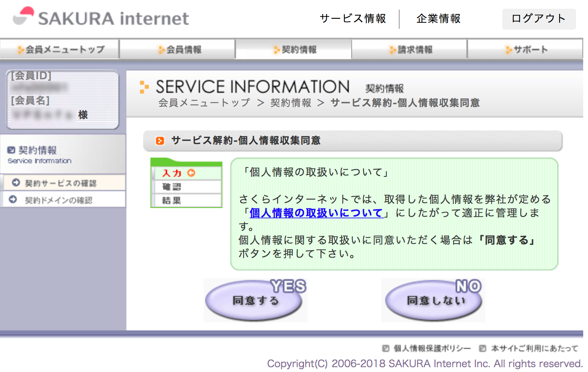Open the サポート tab
The width and height of the screenshot is (588, 372).
pyautogui.click(x=526, y=50)
